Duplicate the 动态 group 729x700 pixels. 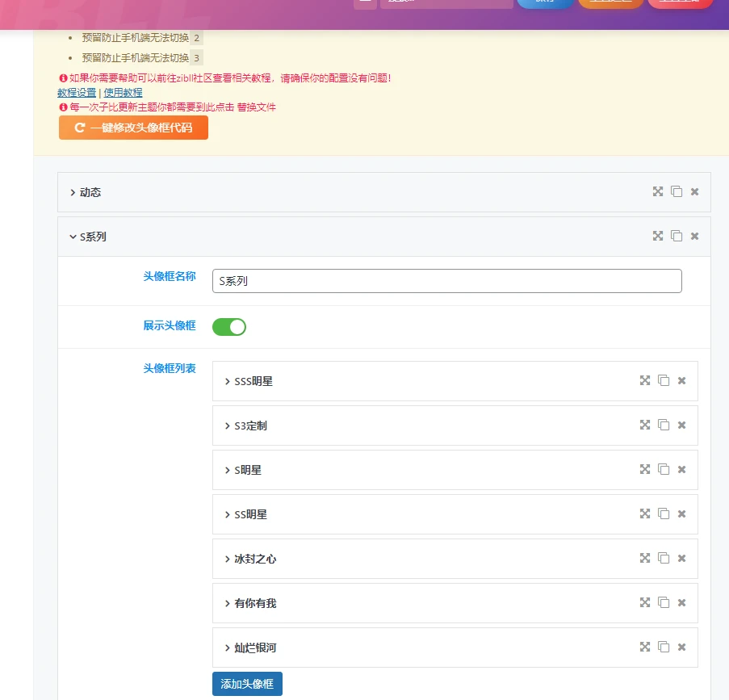click(677, 192)
